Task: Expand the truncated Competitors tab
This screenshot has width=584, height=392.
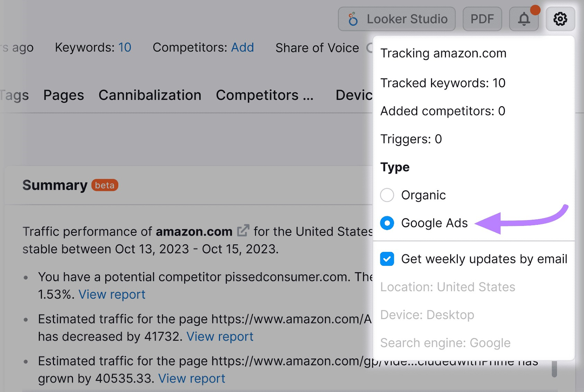Action: point(265,95)
